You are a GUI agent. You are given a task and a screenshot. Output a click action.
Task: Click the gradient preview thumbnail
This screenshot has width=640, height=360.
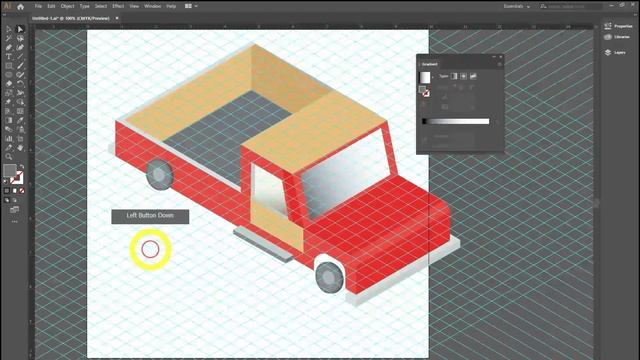(x=425, y=77)
